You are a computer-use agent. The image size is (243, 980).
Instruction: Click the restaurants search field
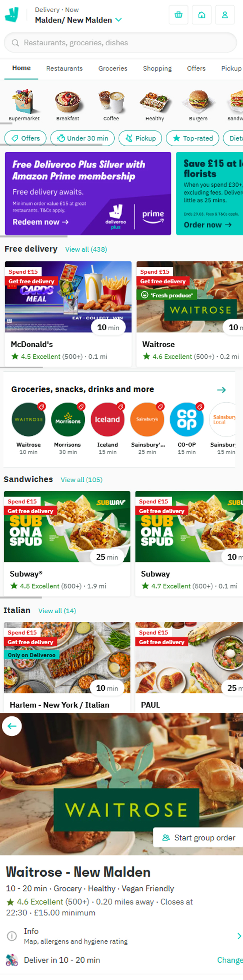pos(120,42)
